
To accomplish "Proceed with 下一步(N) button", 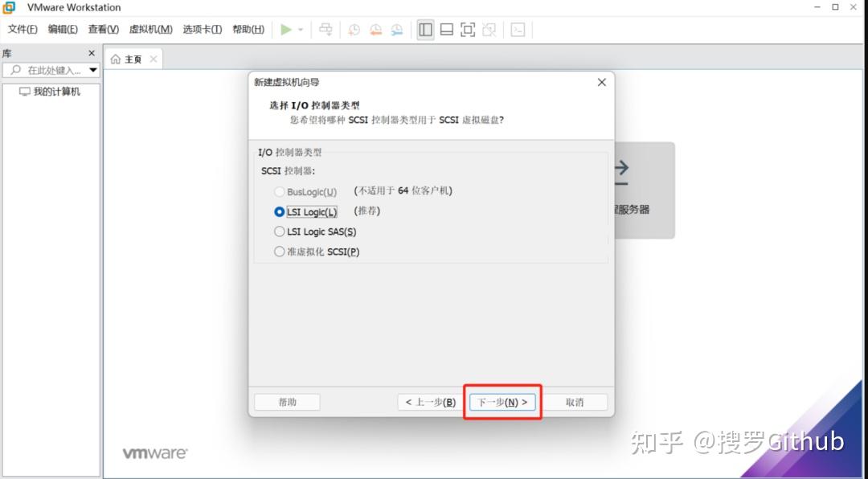I will coord(502,402).
